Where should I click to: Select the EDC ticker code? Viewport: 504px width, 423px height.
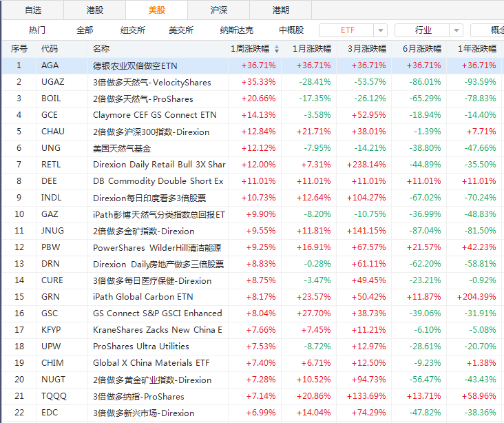click(50, 413)
